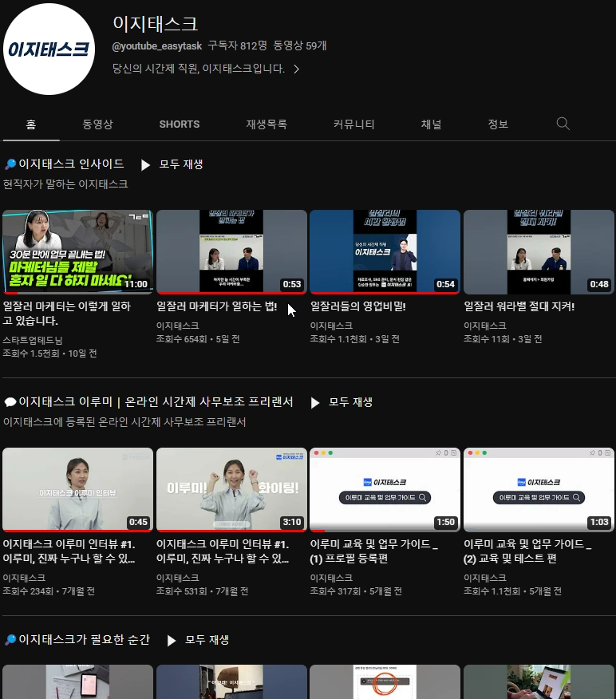The image size is (616, 699).
Task: Open 이루미 인터뷰 #1 title with 531 views
Action: tap(223, 551)
